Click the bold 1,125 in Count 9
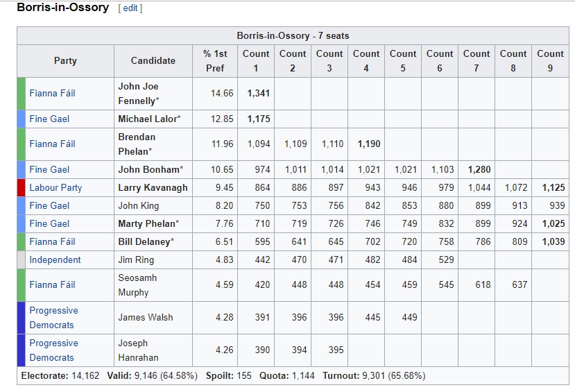The width and height of the screenshot is (575, 392). pos(553,188)
